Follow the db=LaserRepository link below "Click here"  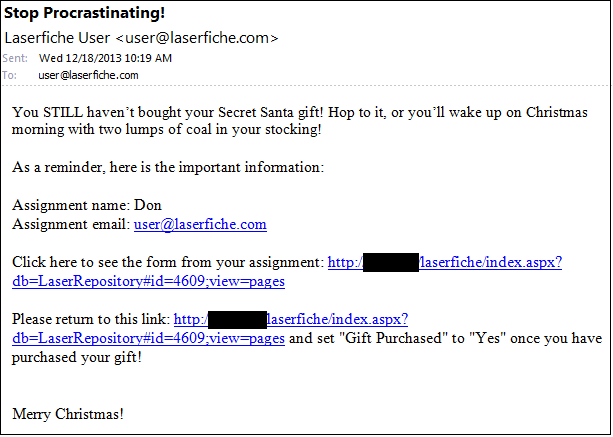(x=148, y=281)
